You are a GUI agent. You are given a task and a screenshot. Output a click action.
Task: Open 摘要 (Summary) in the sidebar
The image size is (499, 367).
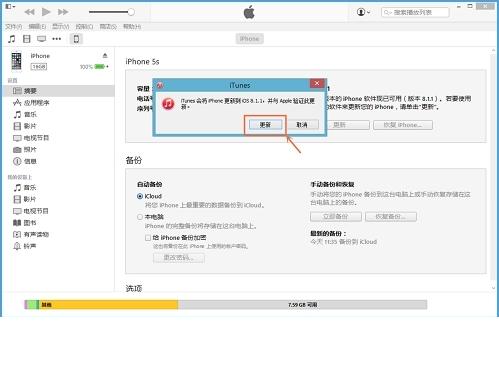59,91
